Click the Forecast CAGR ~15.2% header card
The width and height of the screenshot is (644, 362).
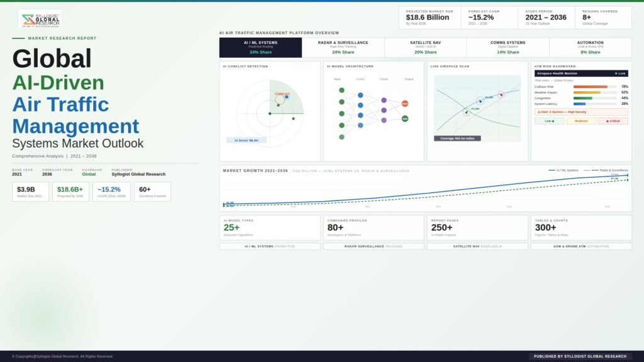point(489,18)
